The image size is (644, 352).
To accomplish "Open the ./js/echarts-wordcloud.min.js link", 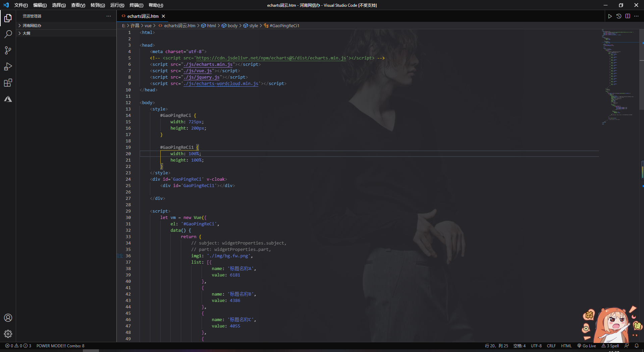I will tap(221, 84).
